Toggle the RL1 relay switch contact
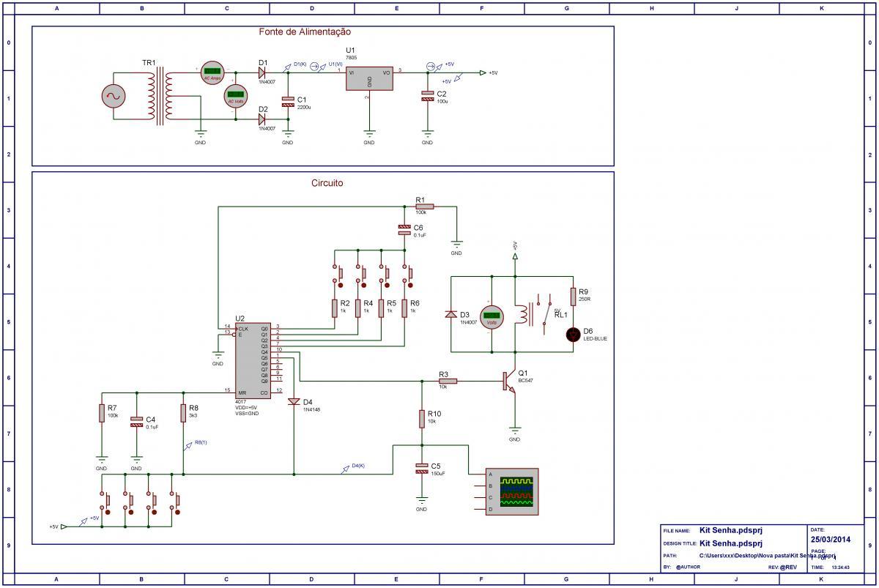The width and height of the screenshot is (879, 588). pos(545,315)
